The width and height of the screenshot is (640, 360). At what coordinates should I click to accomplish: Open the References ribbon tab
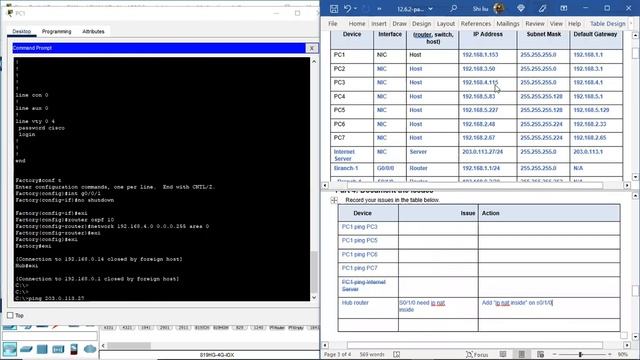coord(476,24)
